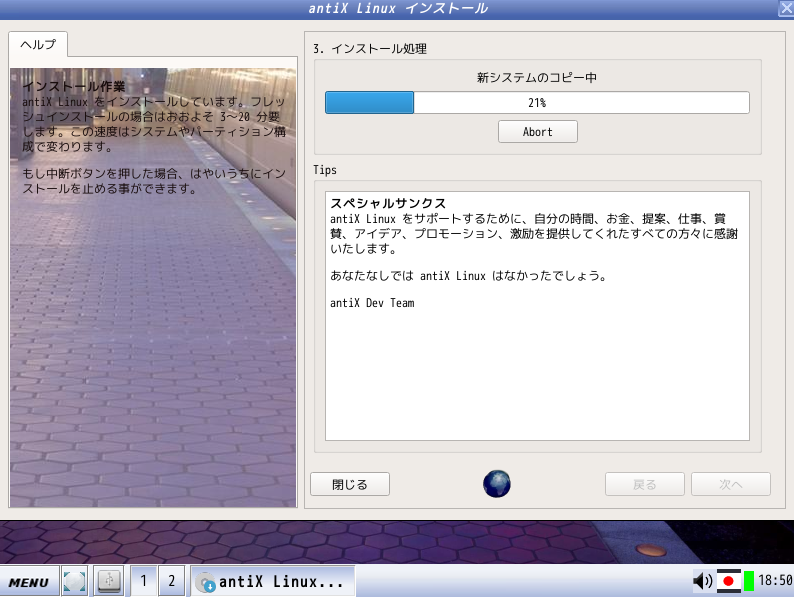Click the show desktop icon in taskbar

pos(74,581)
